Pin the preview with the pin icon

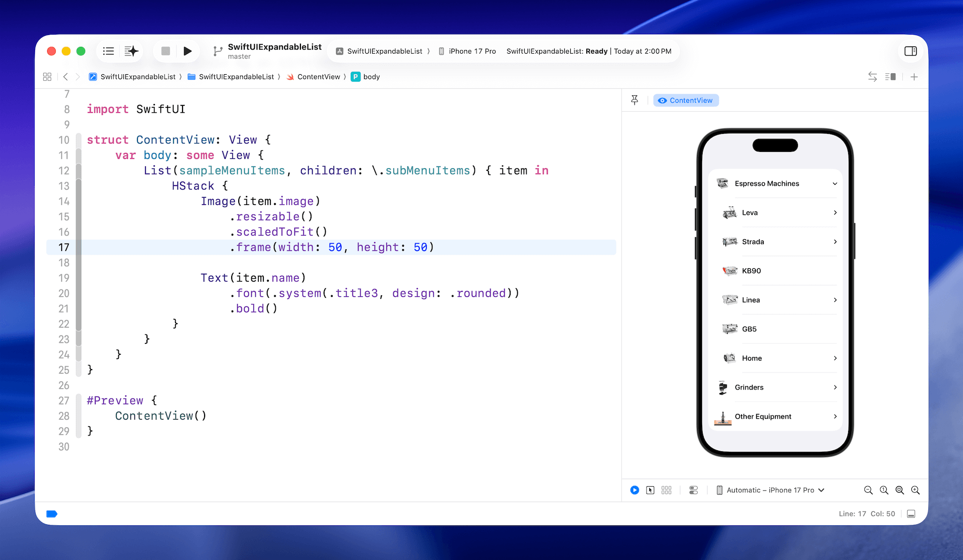pos(634,100)
